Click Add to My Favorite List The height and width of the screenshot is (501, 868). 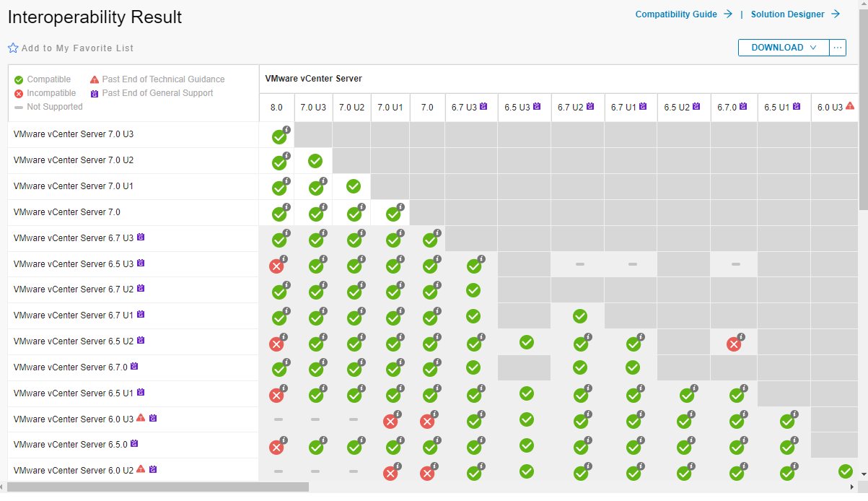click(x=77, y=48)
